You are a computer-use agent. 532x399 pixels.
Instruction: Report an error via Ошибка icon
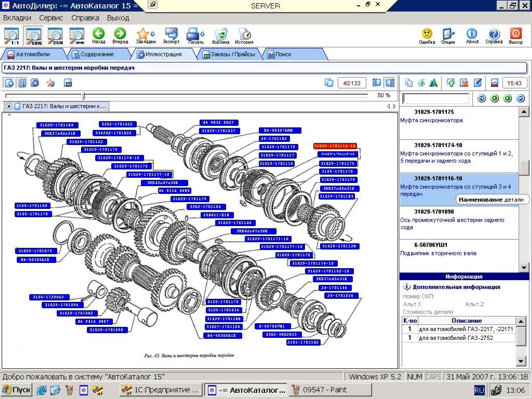pos(427,36)
